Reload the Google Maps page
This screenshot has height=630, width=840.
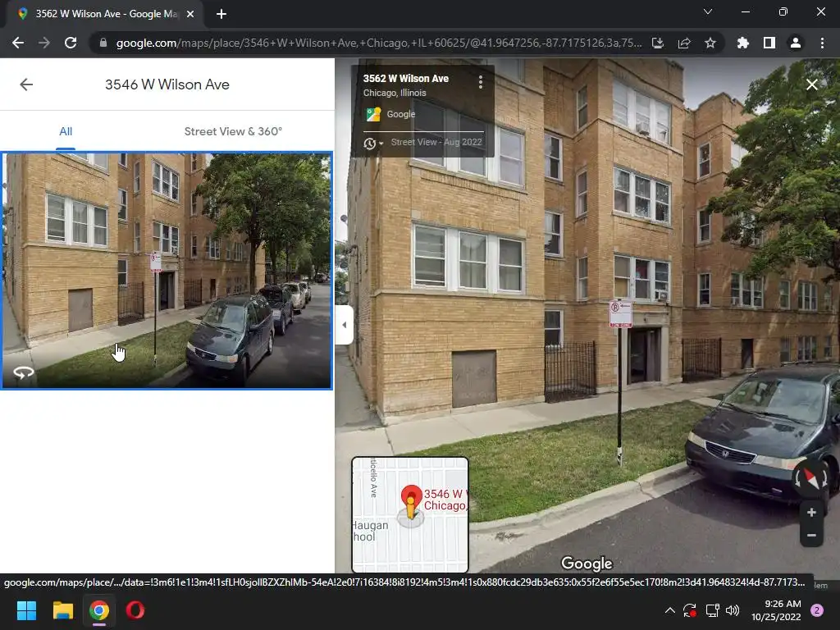[71, 43]
